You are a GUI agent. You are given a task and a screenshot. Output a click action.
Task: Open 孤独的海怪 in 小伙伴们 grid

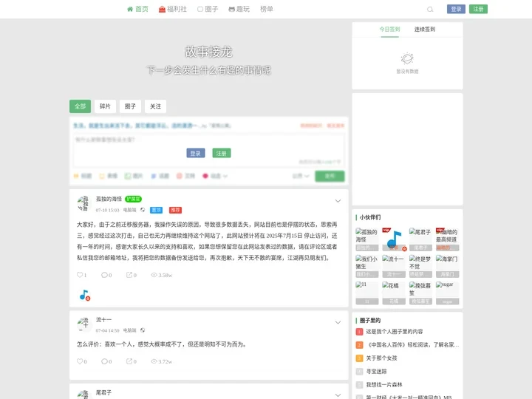366,239
